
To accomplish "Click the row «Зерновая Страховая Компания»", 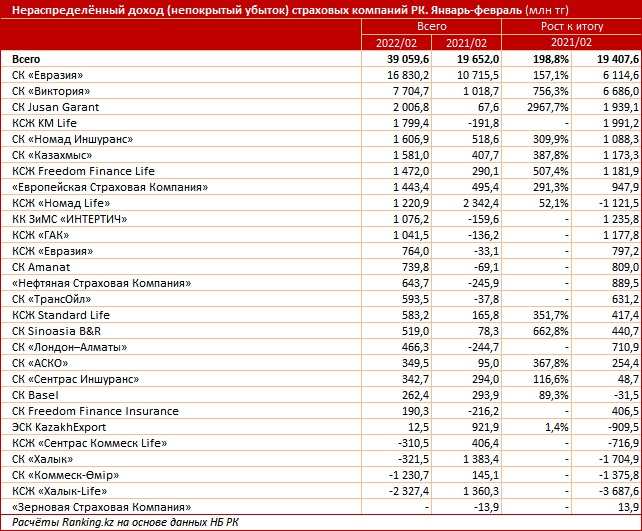I will pos(102,507).
